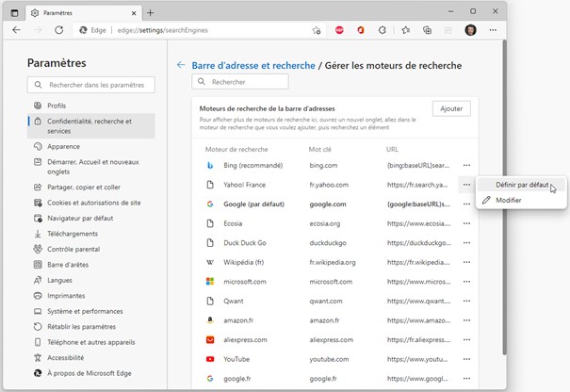Viewport: 570px width, 392px height.
Task: Open the Edge settings and more menu
Action: pos(493,30)
